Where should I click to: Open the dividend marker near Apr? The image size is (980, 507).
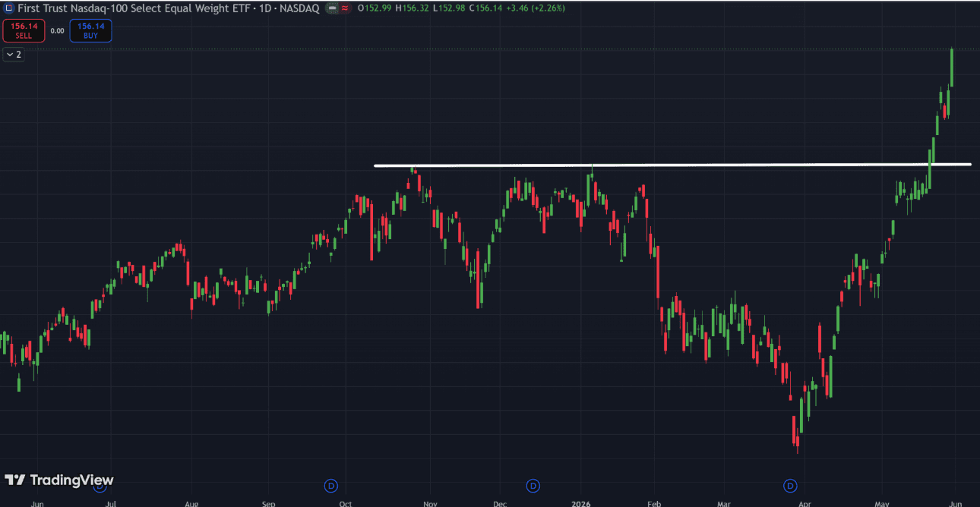tap(790, 485)
